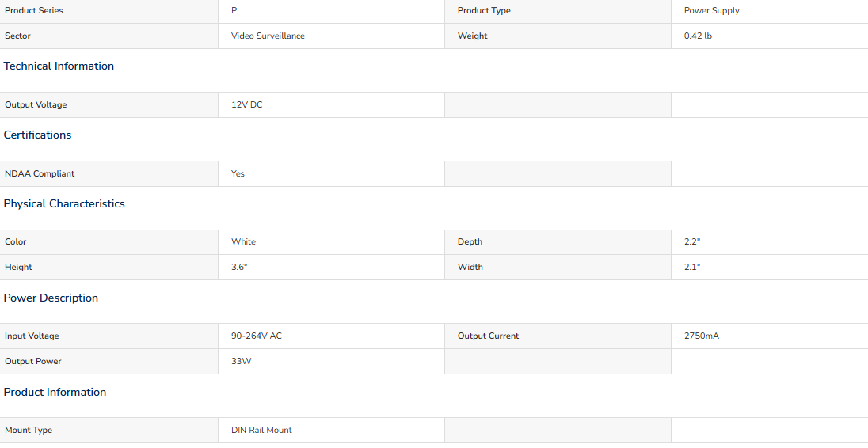Click the Width 2.1" value
This screenshot has width=868, height=448.
click(692, 268)
